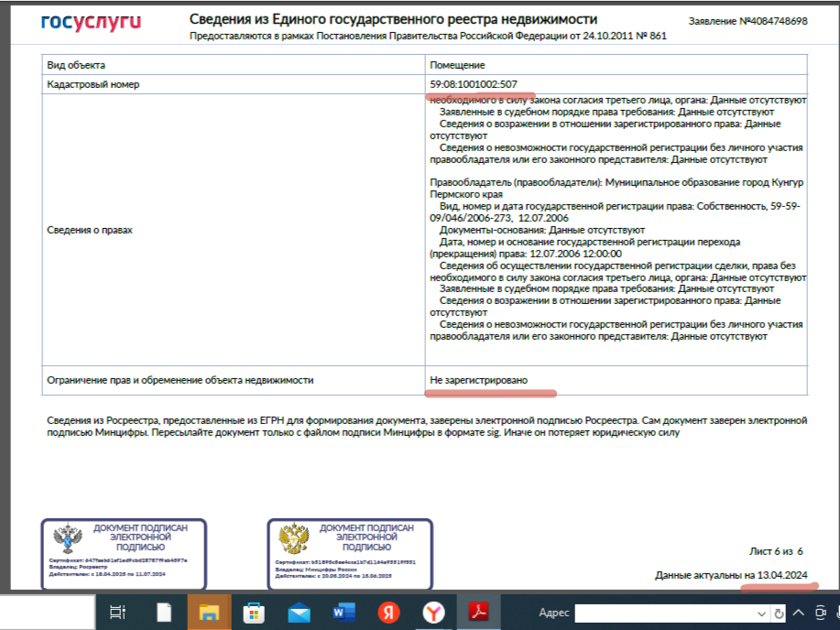This screenshot has height=630, width=840.
Task: Click the cadastral number 59:08:1001002:507
Action: click(x=474, y=84)
